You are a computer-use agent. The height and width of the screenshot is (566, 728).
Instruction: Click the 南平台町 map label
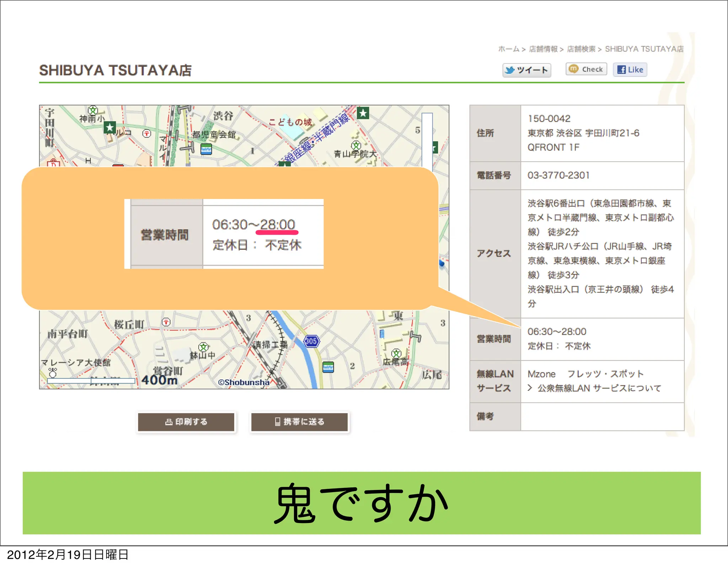point(68,334)
